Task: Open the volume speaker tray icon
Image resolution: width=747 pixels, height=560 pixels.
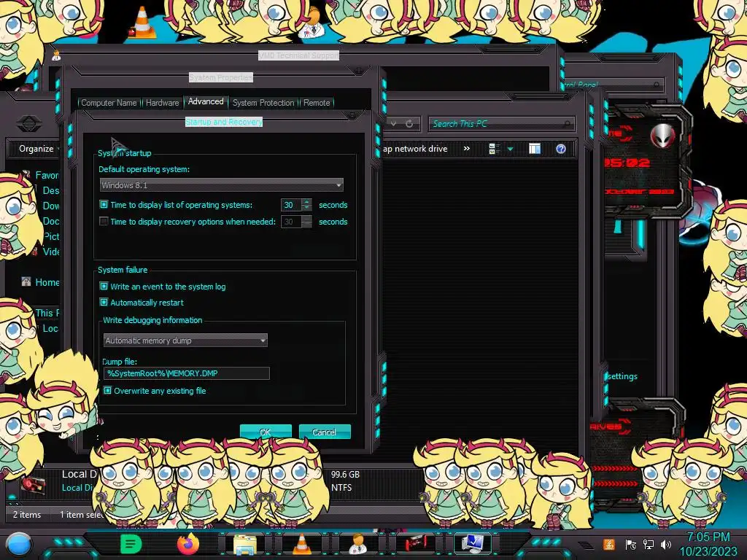Action: [x=666, y=544]
